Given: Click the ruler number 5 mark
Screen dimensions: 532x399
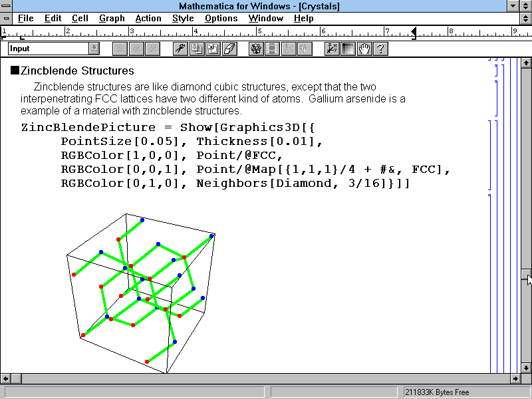Looking at the screenshot, I should [x=259, y=31].
